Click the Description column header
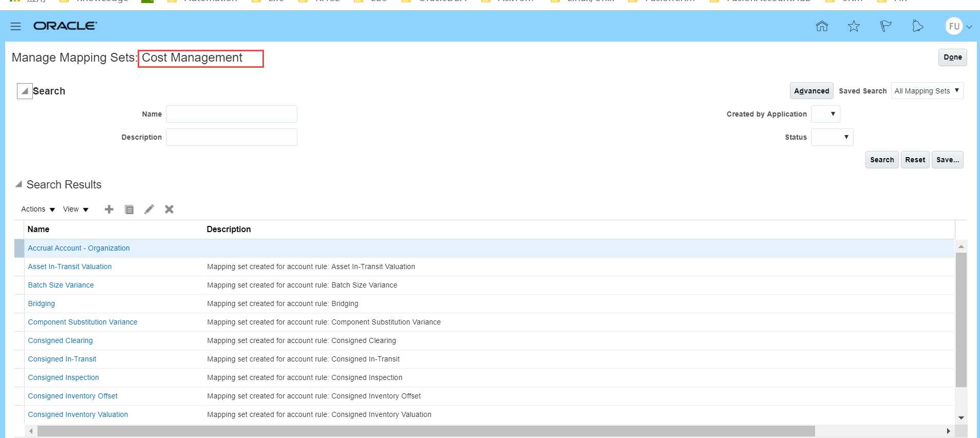The image size is (980, 438). (229, 229)
